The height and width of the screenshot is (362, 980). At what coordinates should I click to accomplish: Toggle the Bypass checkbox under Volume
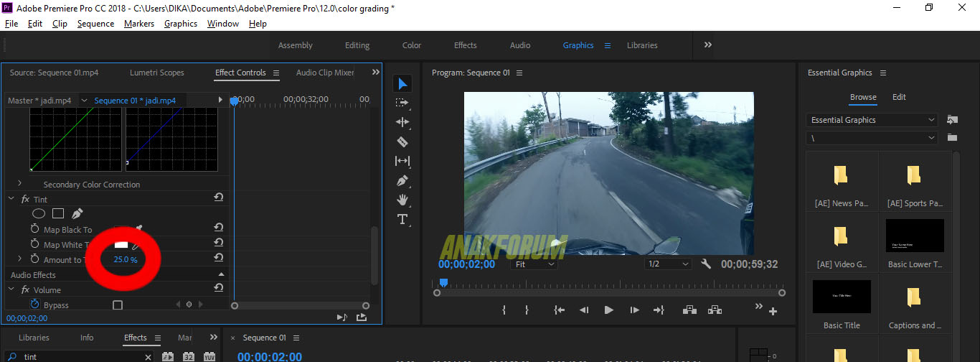point(118,305)
